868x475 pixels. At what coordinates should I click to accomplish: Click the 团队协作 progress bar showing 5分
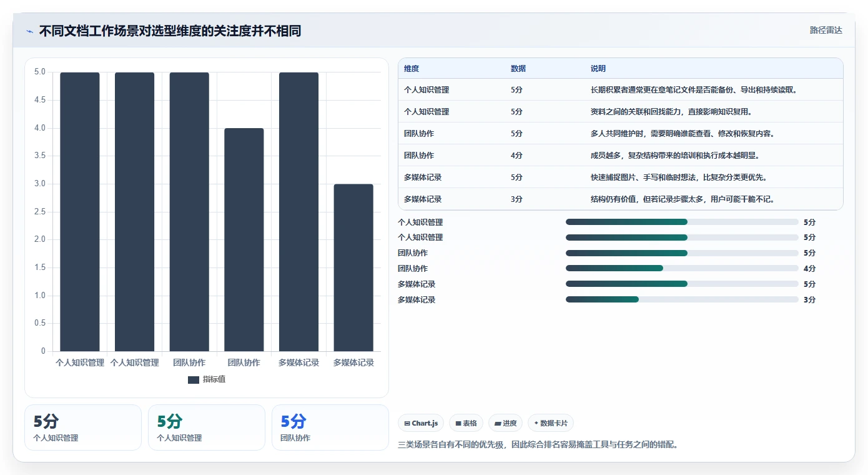coord(682,252)
